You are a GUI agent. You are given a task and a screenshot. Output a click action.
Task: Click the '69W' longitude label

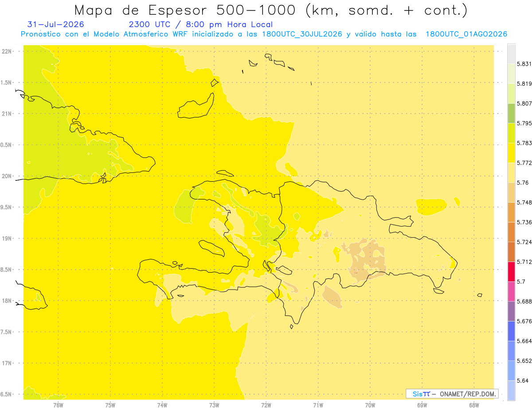click(x=422, y=405)
